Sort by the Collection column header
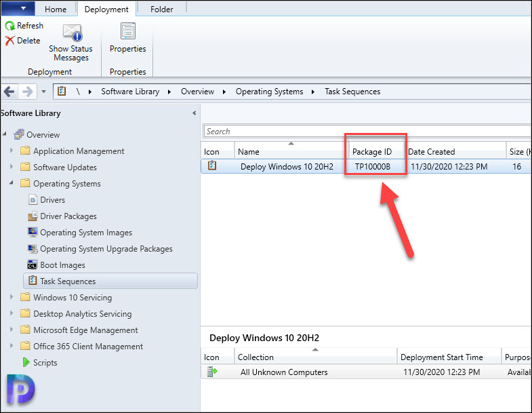This screenshot has width=532, height=413. click(315, 357)
